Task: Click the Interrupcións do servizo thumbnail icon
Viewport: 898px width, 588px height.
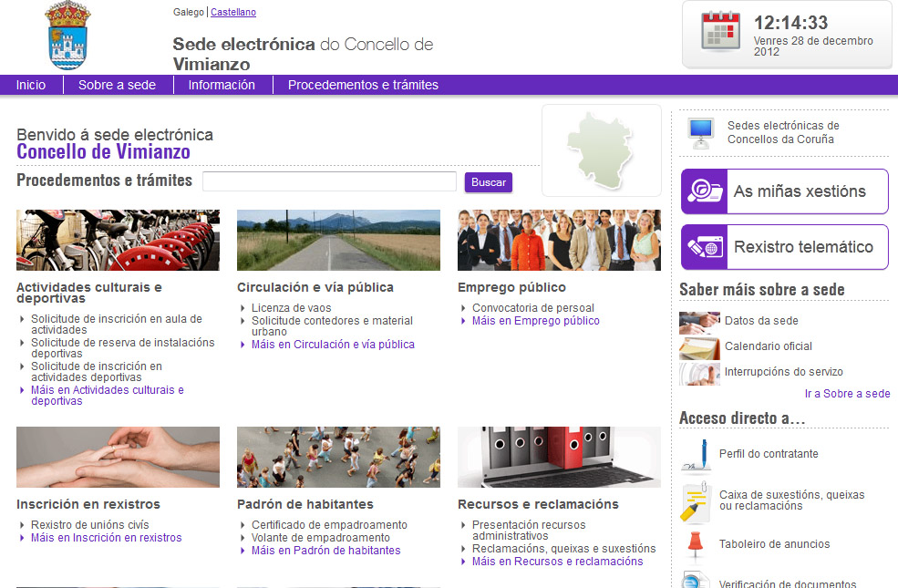Action: coord(699,374)
